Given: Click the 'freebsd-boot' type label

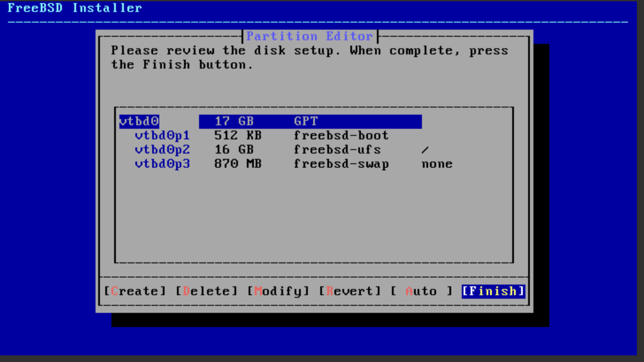Looking at the screenshot, I should pyautogui.click(x=341, y=135).
